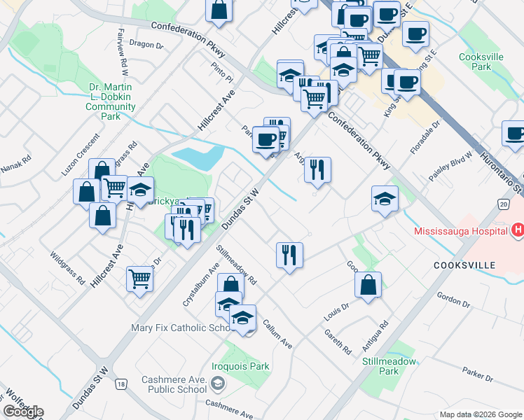
Task: Open the shopping bag marker above Wildgrass Rd
Action: coord(102,216)
